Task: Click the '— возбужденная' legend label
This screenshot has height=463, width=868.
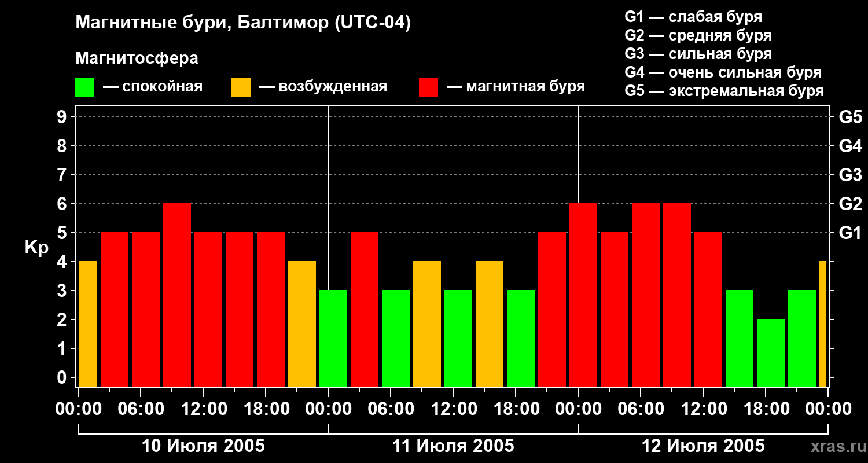Action: tap(323, 87)
